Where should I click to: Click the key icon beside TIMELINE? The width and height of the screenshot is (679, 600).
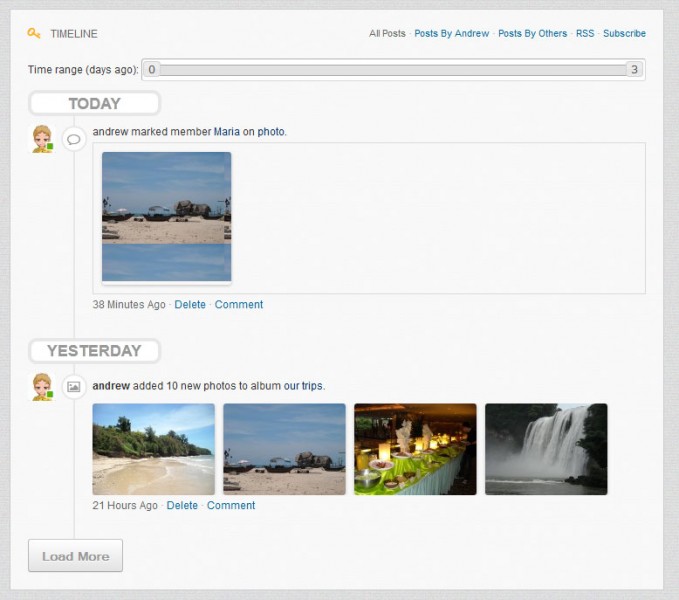pos(34,33)
